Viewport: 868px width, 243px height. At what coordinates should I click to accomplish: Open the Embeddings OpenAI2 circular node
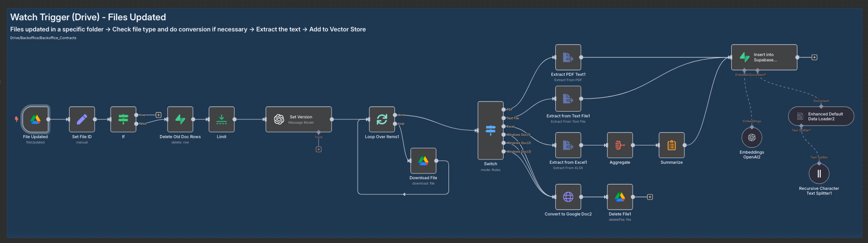[752, 138]
